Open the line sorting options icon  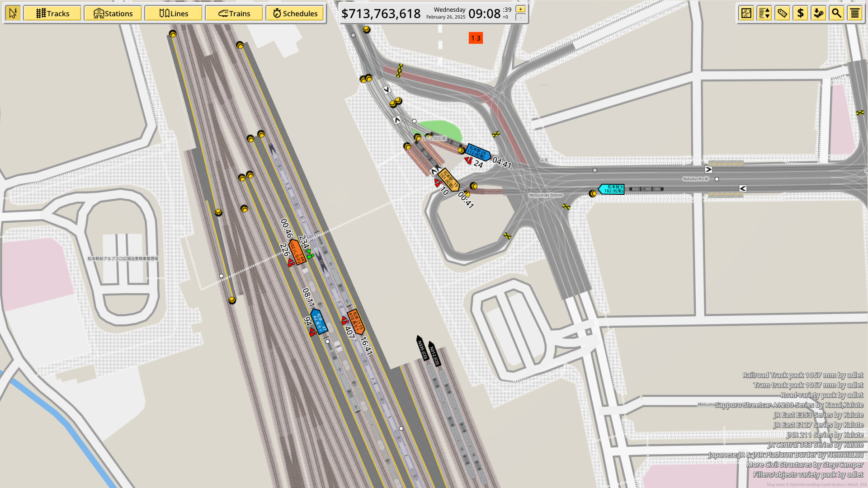coord(764,13)
